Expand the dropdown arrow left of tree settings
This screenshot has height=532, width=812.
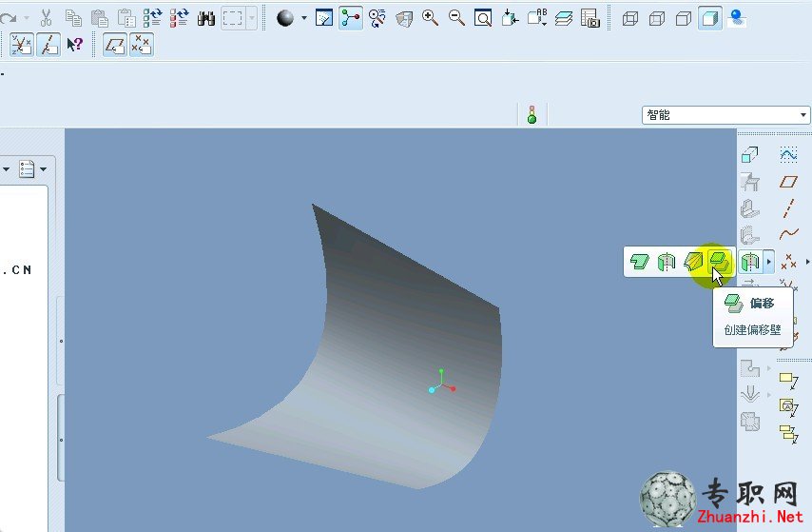(6, 169)
